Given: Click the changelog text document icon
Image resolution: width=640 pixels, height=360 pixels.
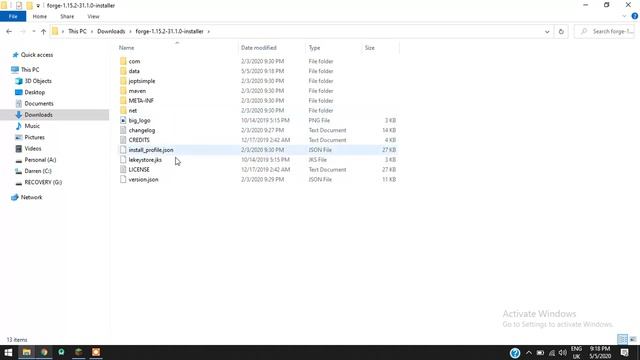Looking at the screenshot, I should click(123, 130).
